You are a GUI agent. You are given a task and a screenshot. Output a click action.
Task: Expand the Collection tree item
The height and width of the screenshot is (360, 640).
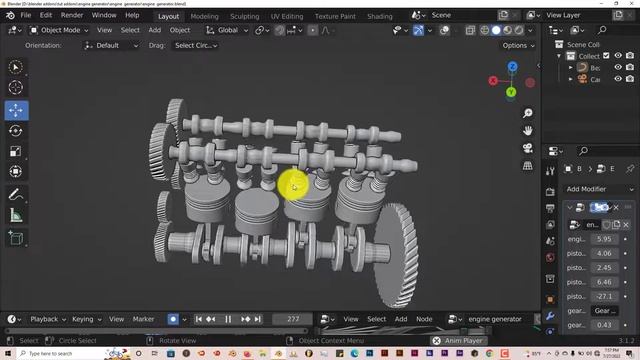(559, 56)
